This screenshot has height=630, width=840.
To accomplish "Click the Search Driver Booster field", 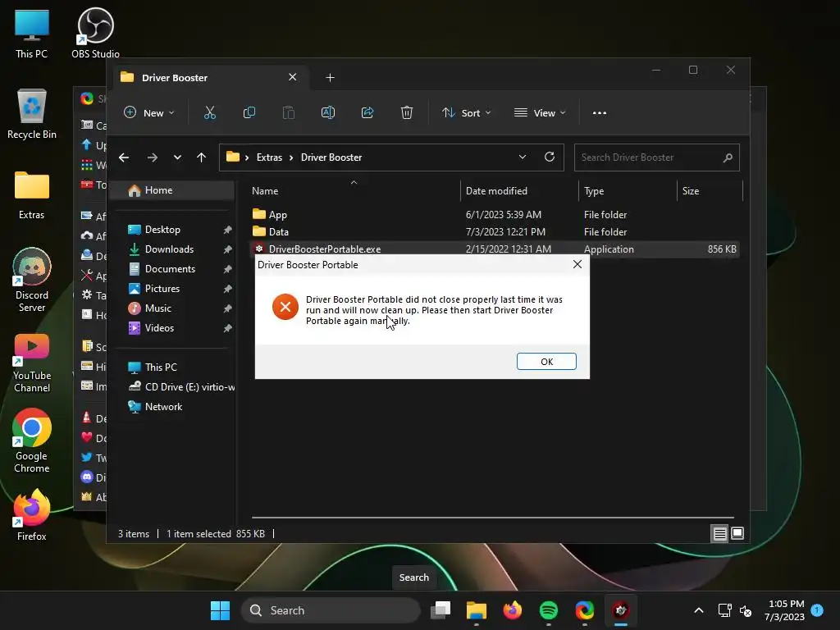I will [656, 157].
